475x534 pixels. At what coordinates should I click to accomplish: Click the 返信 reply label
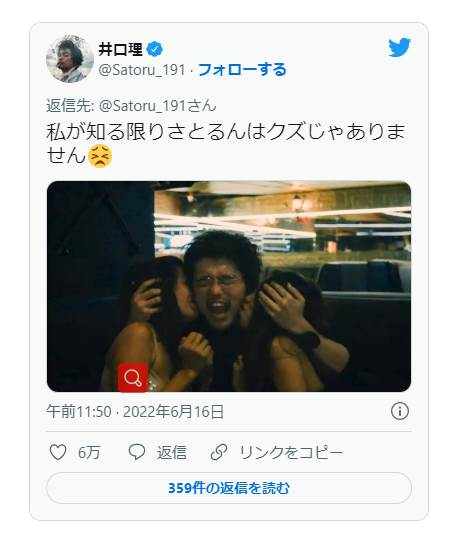172,453
